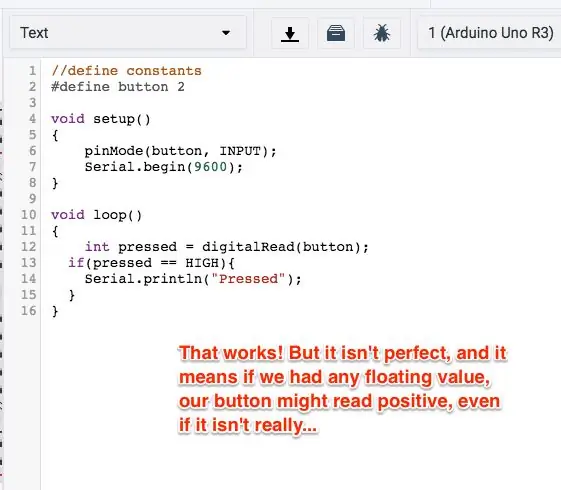The image size is (561, 490).
Task: Place the cursor on the //define constants comment
Action: pos(126,71)
